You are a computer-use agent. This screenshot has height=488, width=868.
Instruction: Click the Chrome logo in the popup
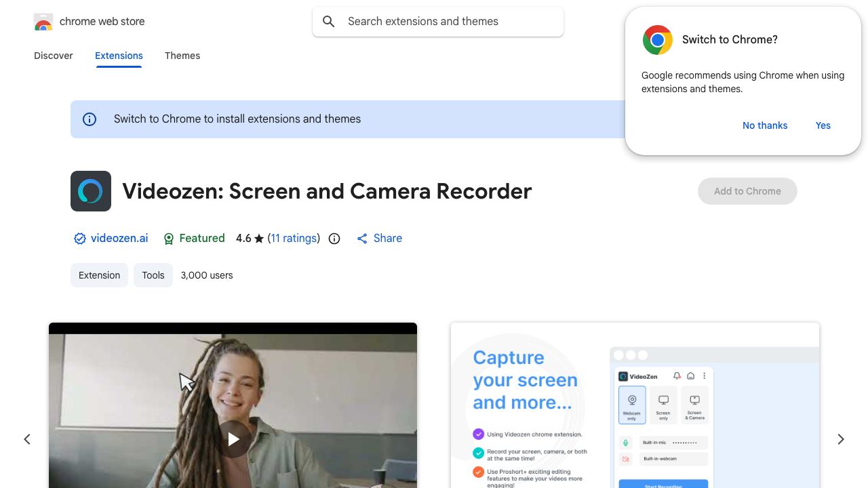point(658,40)
